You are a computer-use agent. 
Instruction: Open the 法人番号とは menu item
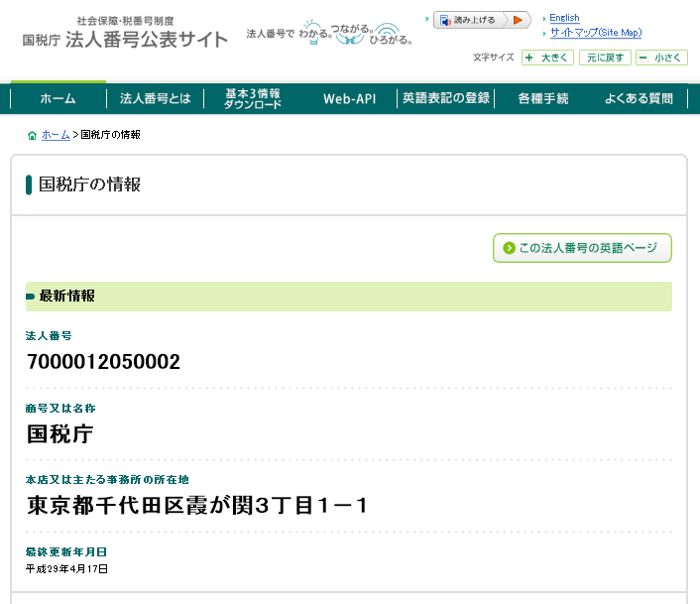coord(155,99)
